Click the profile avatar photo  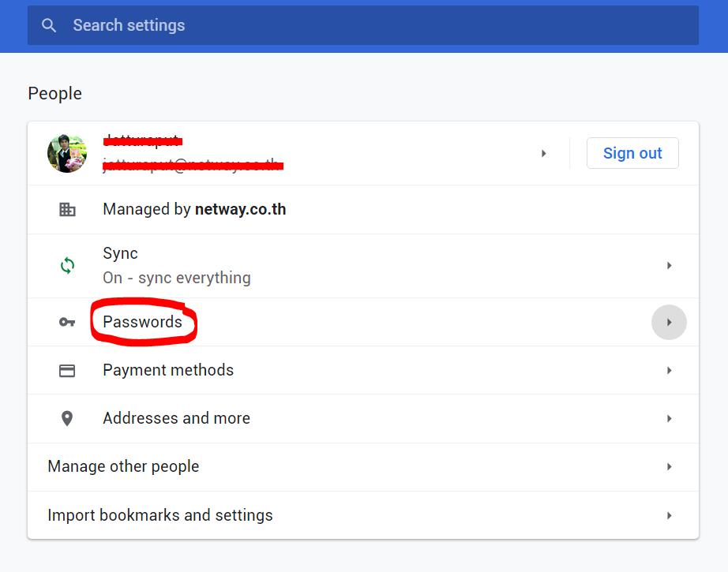[x=67, y=153]
